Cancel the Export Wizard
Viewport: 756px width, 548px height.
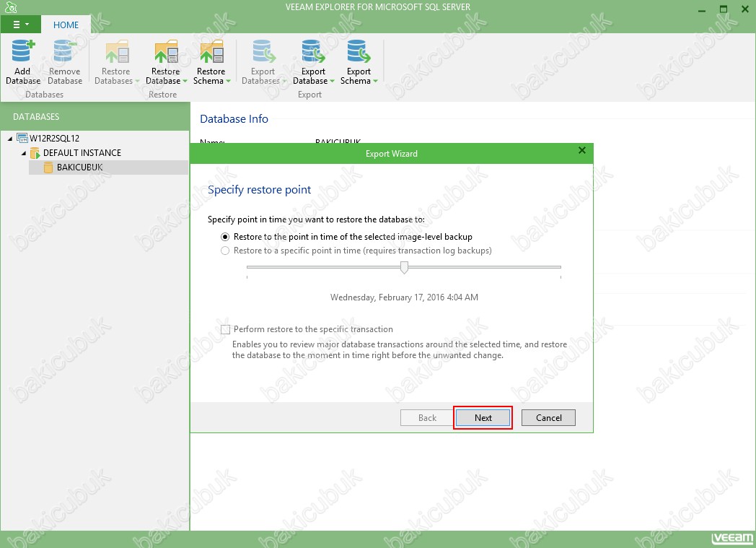coord(549,418)
